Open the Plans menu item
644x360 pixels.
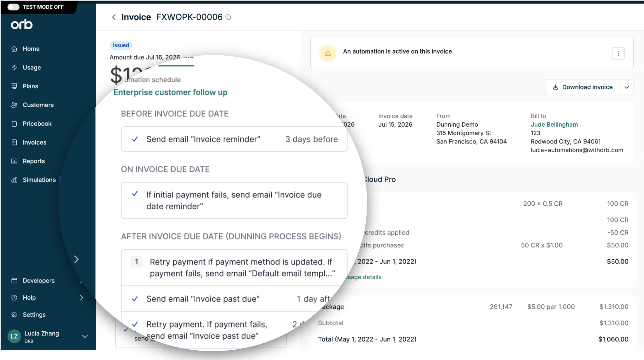[30, 86]
